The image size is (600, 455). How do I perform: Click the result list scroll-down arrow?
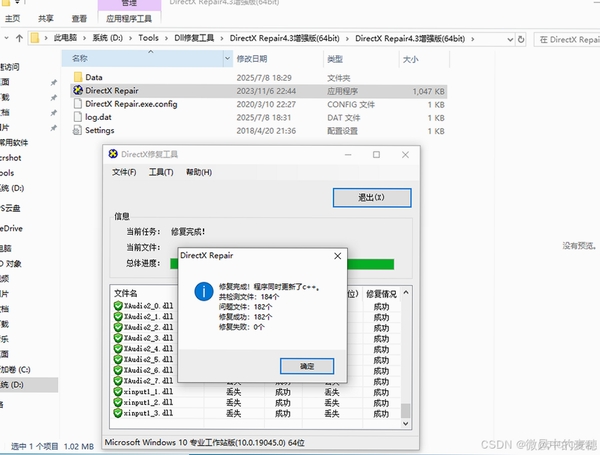click(406, 424)
